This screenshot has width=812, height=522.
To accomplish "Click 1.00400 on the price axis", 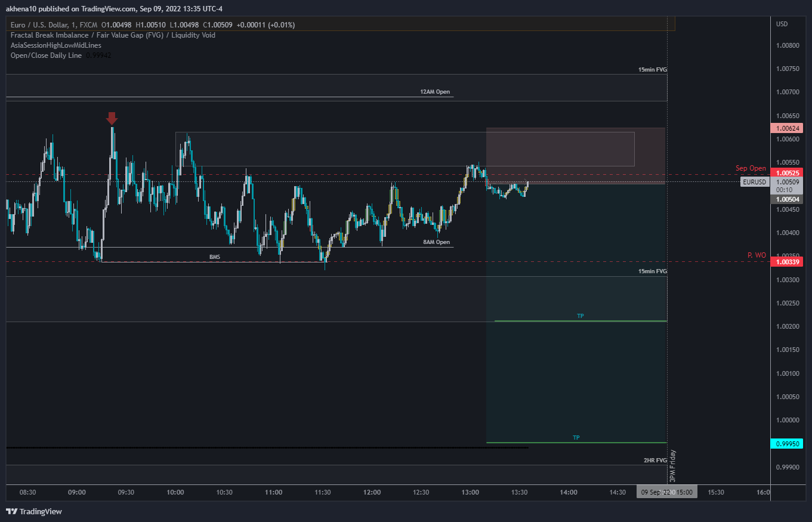I will click(787, 233).
